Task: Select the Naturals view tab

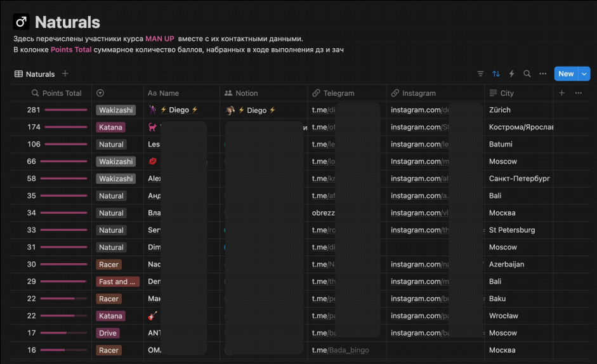Action: [35, 74]
